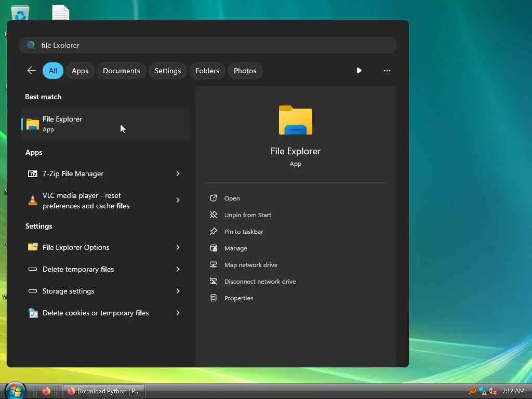Screen dimensions: 532x399
Task: Select the File Explorer best match label
Action: pos(62,119)
